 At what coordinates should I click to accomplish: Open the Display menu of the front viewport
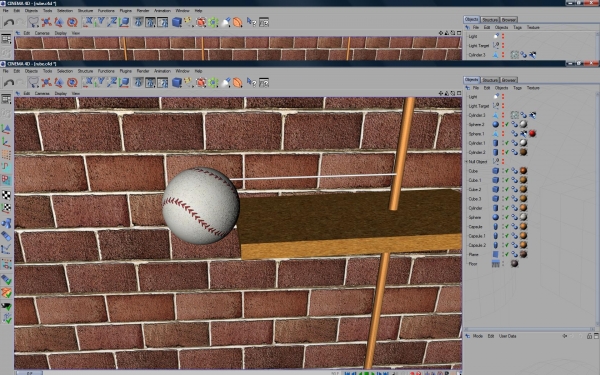(60, 93)
